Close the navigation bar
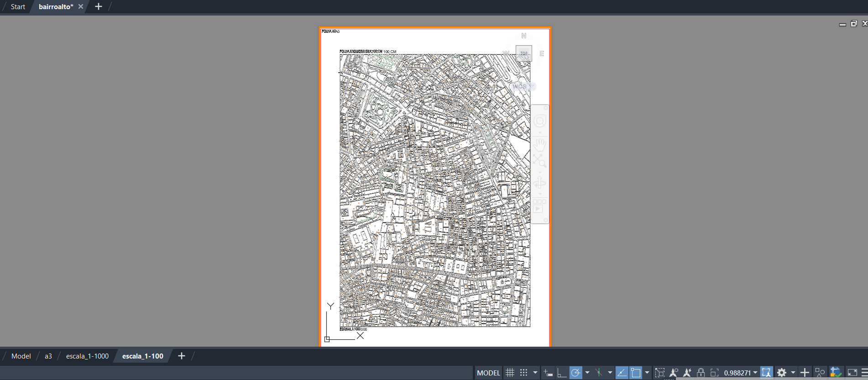The height and width of the screenshot is (380, 868). click(x=546, y=108)
